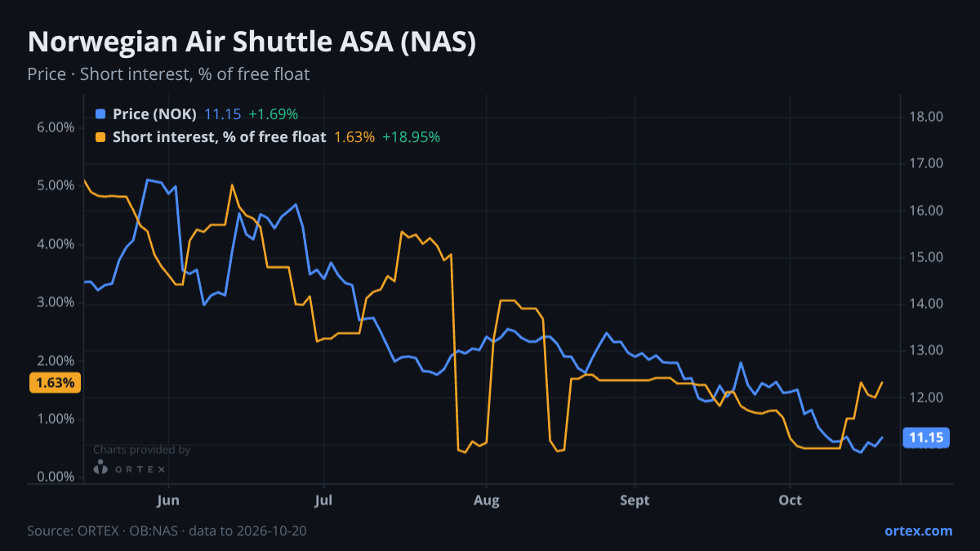Click the 2.00% left axis label
Screen dimensions: 980x551
coord(56,361)
